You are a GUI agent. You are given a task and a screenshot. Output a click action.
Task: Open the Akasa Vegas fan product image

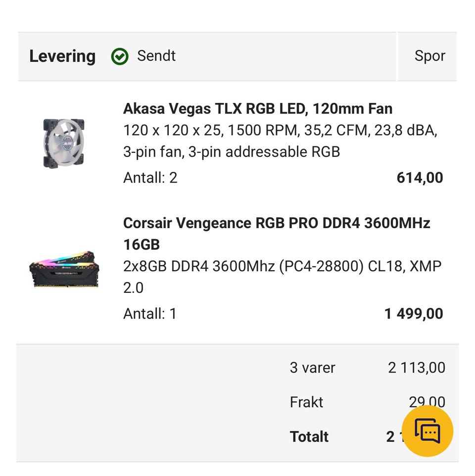pyautogui.click(x=63, y=143)
